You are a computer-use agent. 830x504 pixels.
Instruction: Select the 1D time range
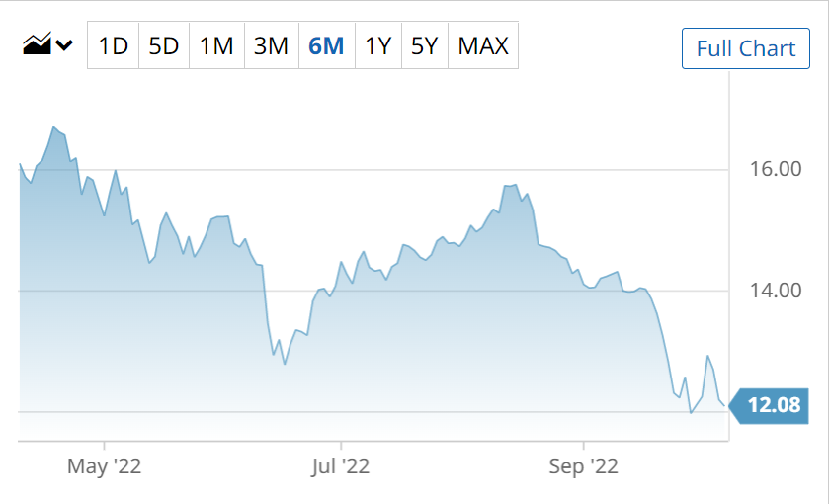coord(114,45)
